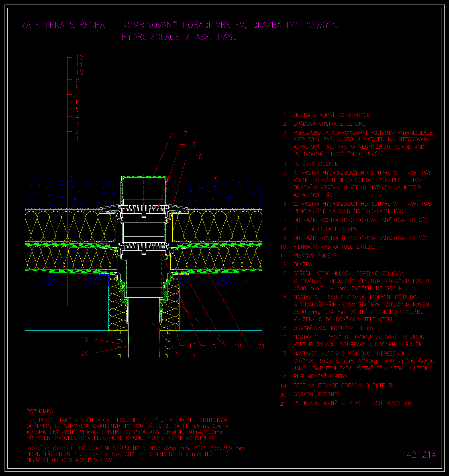Viewport: 449px width, 476px height.
Task: Select the line 'ROZMĚRY OTVORU PRO OSAZENÍ STŘEŠNÍHO VTOKU'
Action: coord(136,448)
